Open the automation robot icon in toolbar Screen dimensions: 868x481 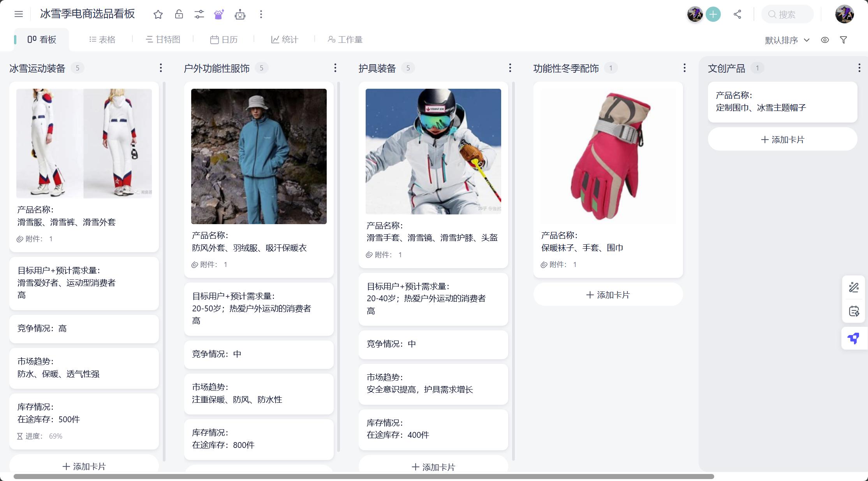click(x=240, y=14)
